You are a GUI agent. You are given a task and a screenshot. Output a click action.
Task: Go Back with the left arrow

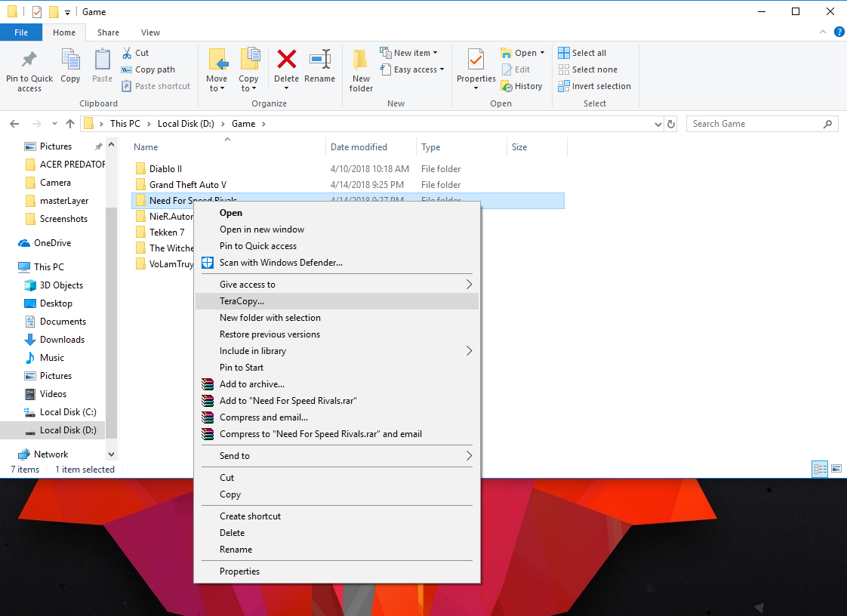(x=14, y=124)
